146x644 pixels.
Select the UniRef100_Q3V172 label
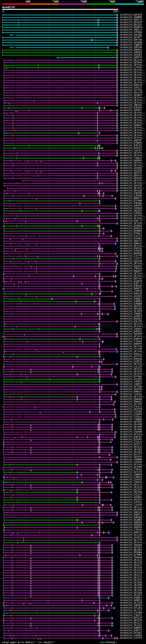pyautogui.click(x=131, y=87)
